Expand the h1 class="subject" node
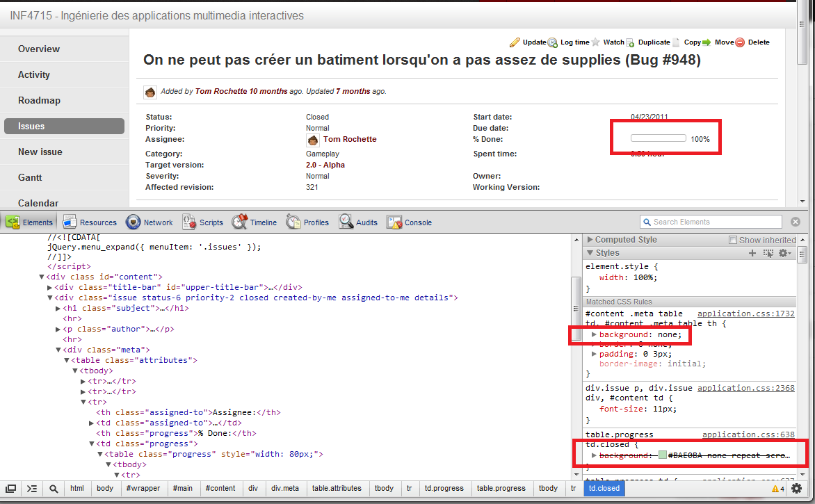Screen dimensions: 815x504 pyautogui.click(x=58, y=308)
